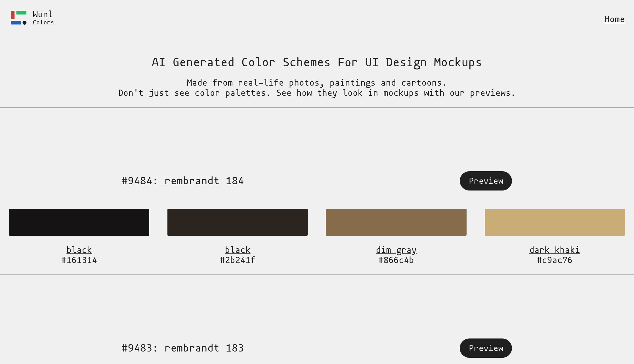Image resolution: width=634 pixels, height=364 pixels.
Task: Click the Wunl site name text
Action: [42, 14]
